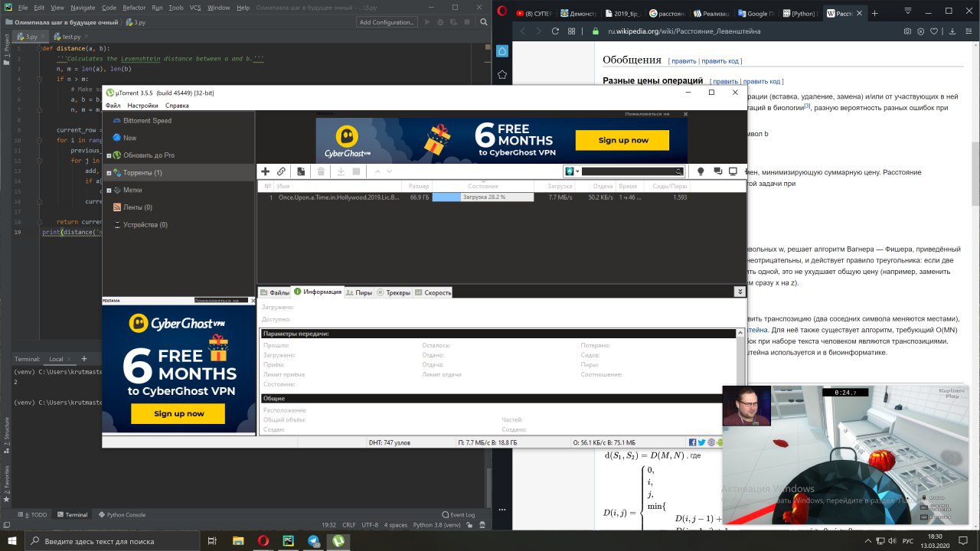Add torrent from URL link icon
Image resolution: width=980 pixels, height=551 pixels.
click(x=282, y=172)
